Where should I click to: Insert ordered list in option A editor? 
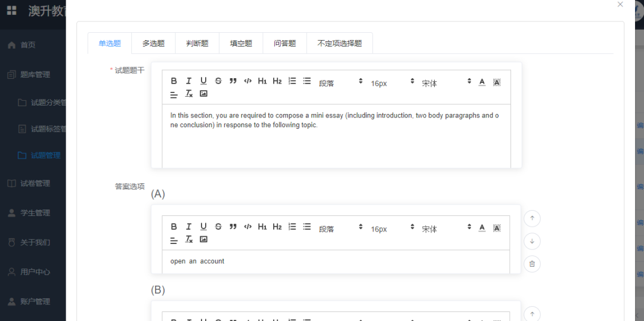pyautogui.click(x=292, y=227)
